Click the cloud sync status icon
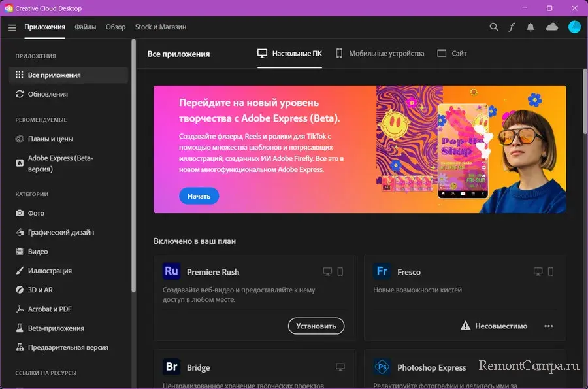The image size is (588, 389). pos(551,27)
